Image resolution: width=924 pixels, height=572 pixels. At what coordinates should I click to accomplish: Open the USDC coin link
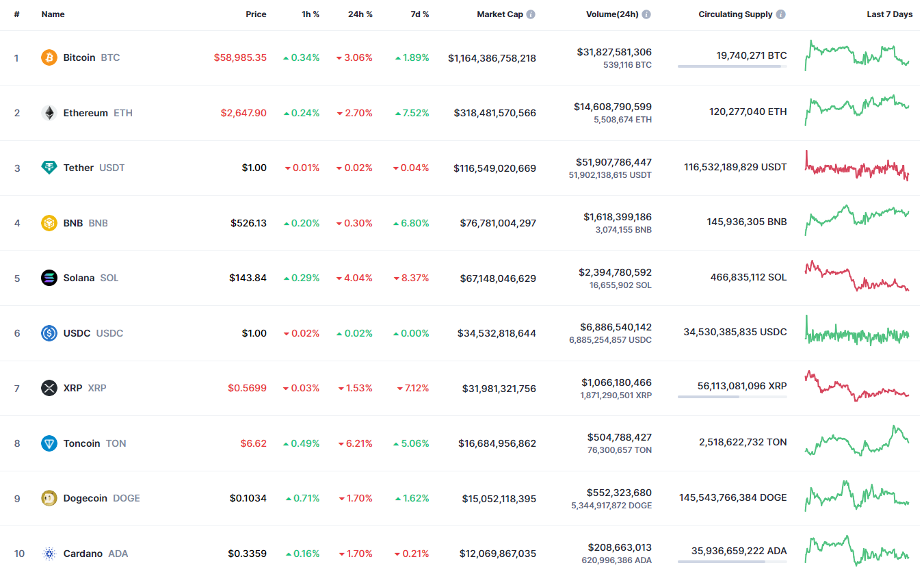pyautogui.click(x=93, y=333)
